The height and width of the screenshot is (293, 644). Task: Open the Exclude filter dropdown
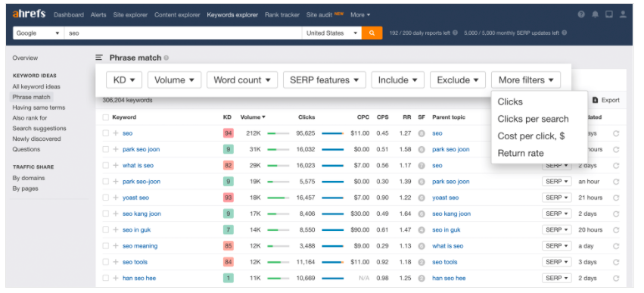click(x=458, y=80)
